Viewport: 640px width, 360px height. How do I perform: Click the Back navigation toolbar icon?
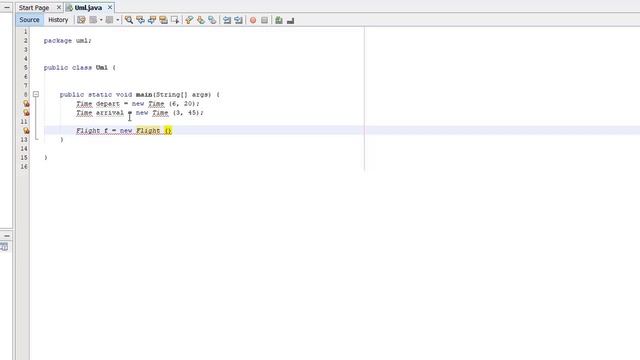click(93, 20)
